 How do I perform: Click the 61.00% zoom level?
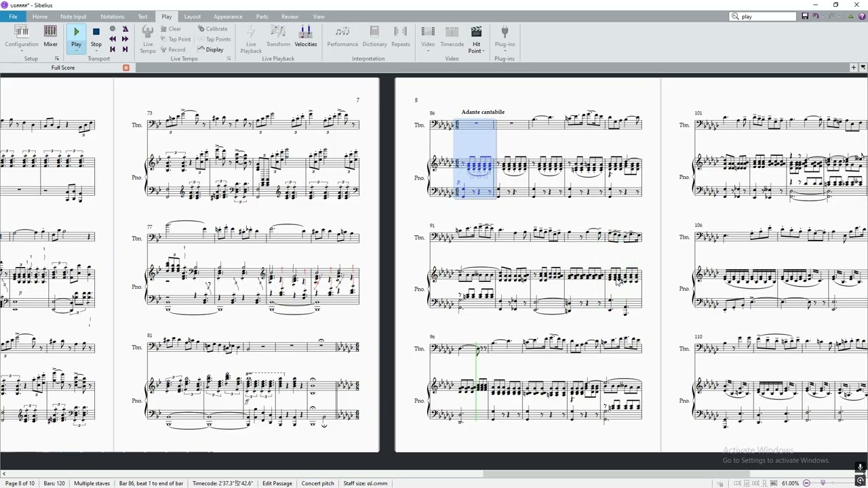tap(790, 483)
